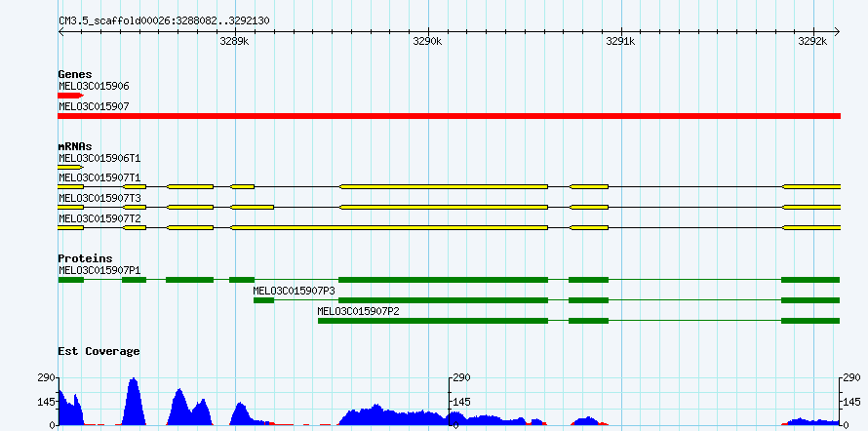Viewport: 868px width, 431px height.
Task: Click the tallest blue peak in Est Coverage
Action: coord(133,402)
